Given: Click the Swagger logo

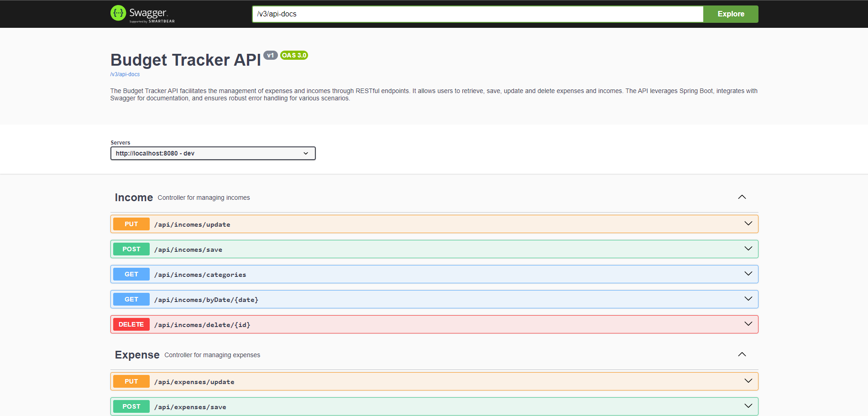Looking at the screenshot, I should coord(142,14).
